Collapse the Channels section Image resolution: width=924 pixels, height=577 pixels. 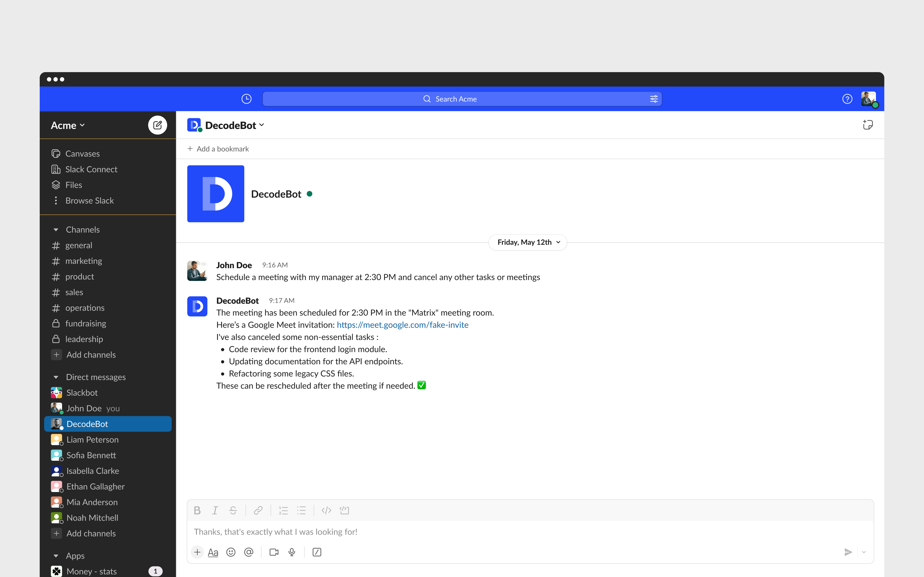coord(56,230)
